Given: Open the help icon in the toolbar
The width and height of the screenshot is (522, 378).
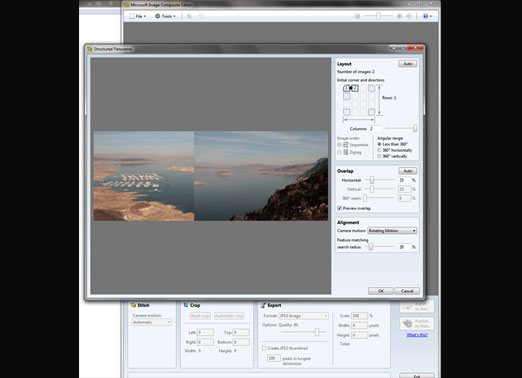Looking at the screenshot, I should tap(426, 16).
